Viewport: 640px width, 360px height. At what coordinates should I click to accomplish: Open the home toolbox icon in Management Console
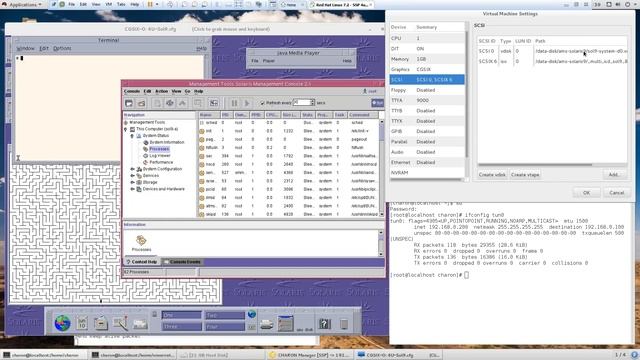click(129, 103)
